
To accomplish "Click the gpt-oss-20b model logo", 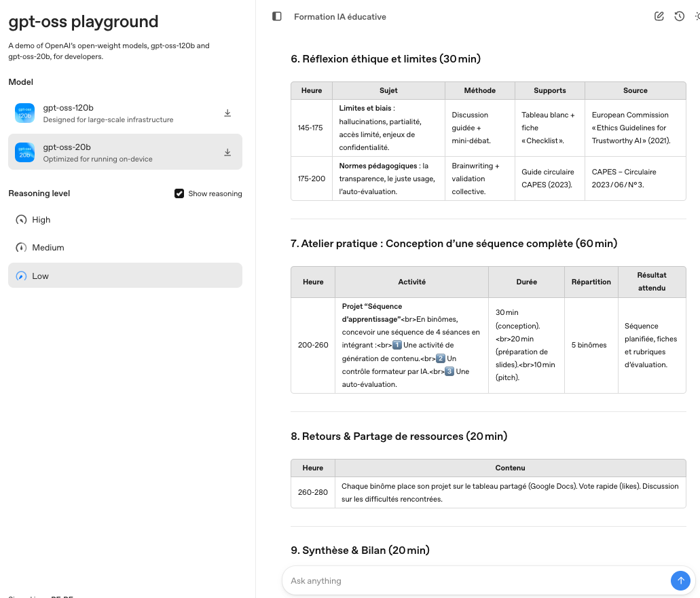I will (x=25, y=152).
